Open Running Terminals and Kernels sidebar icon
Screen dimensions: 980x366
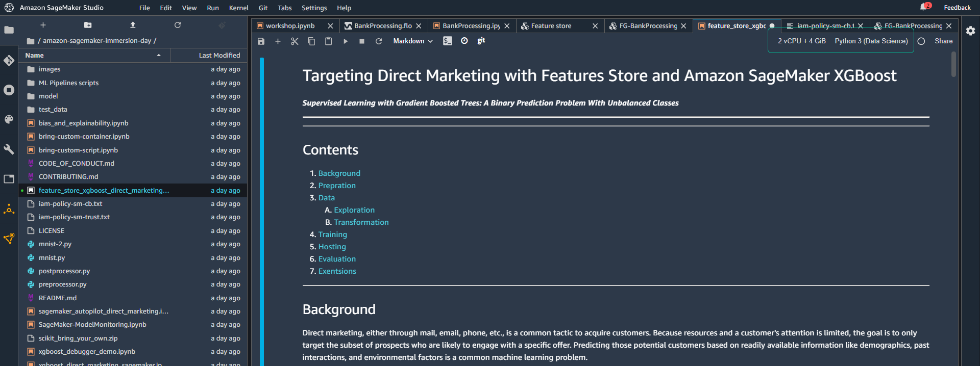click(9, 90)
